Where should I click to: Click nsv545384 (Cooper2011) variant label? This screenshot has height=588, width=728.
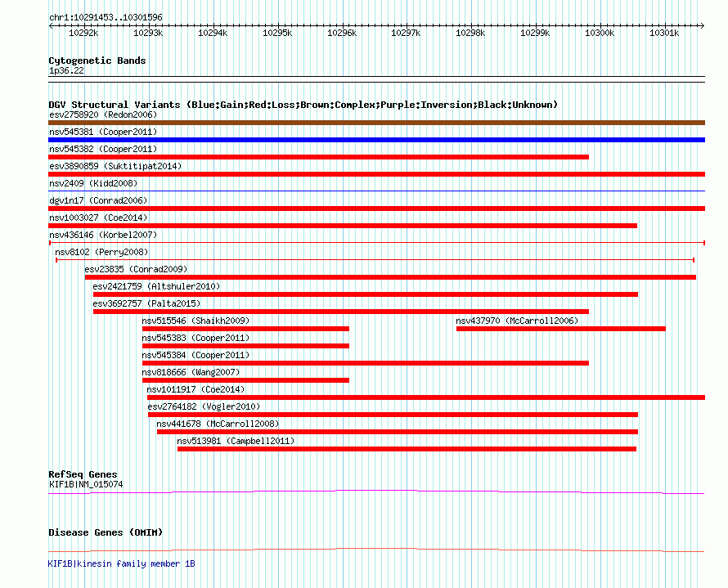195,355
